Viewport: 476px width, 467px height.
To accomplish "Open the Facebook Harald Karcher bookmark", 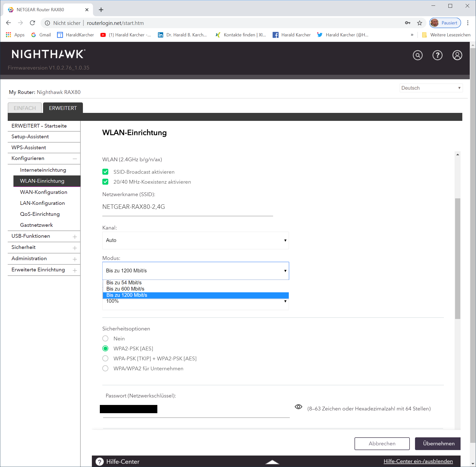I will pos(292,35).
